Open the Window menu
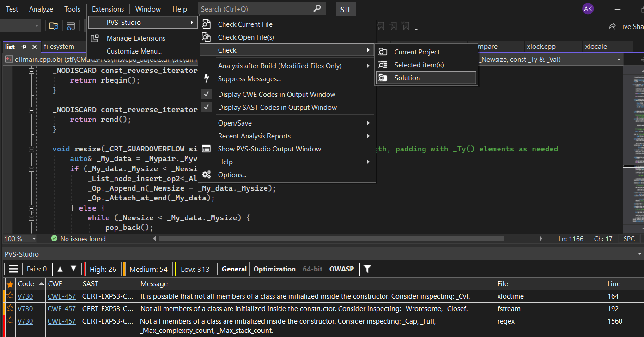This screenshot has height=337, width=644. [148, 9]
